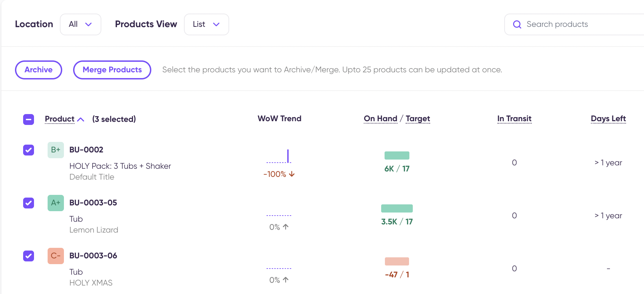The height and width of the screenshot is (294, 644).
Task: Click the A+ grade badge for BU-0003-05
Action: [x=56, y=203]
